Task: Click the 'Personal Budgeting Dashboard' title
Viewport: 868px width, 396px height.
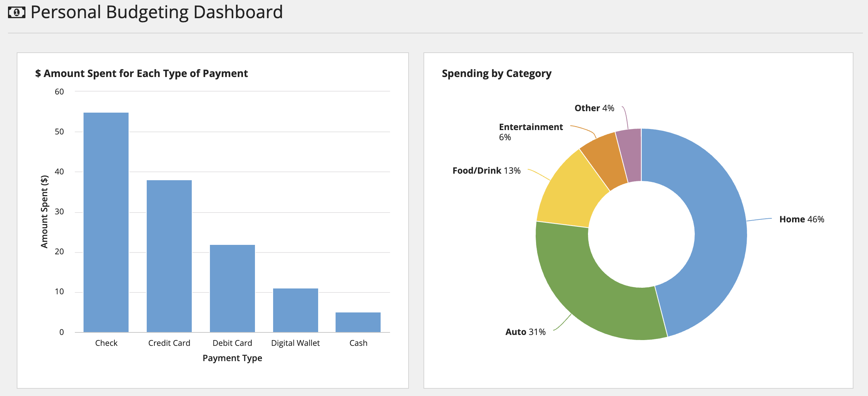Action: coord(157,12)
